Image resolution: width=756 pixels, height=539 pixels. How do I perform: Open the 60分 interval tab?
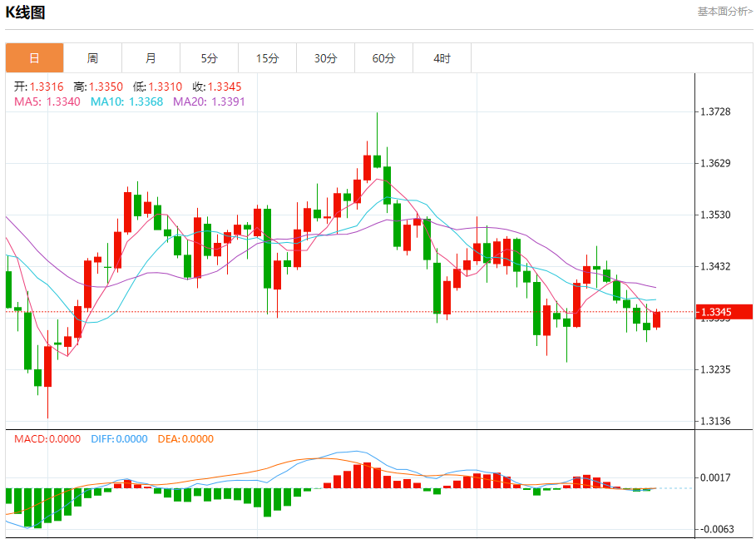pos(383,58)
